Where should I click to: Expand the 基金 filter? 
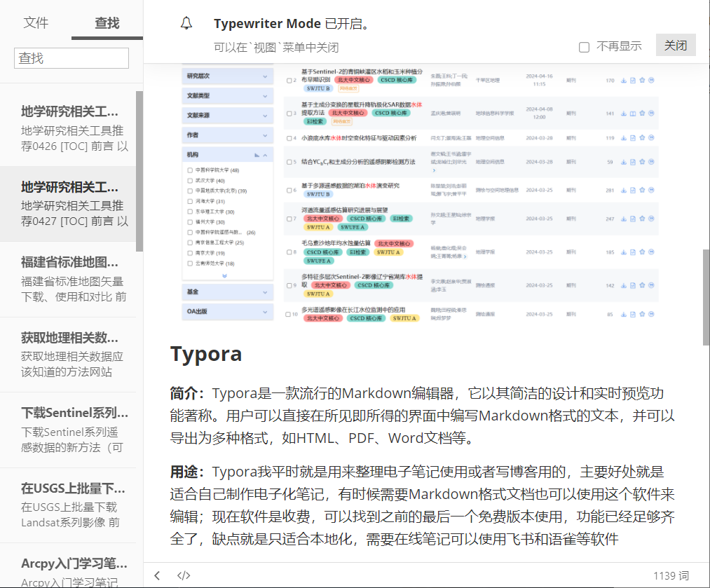[228, 292]
